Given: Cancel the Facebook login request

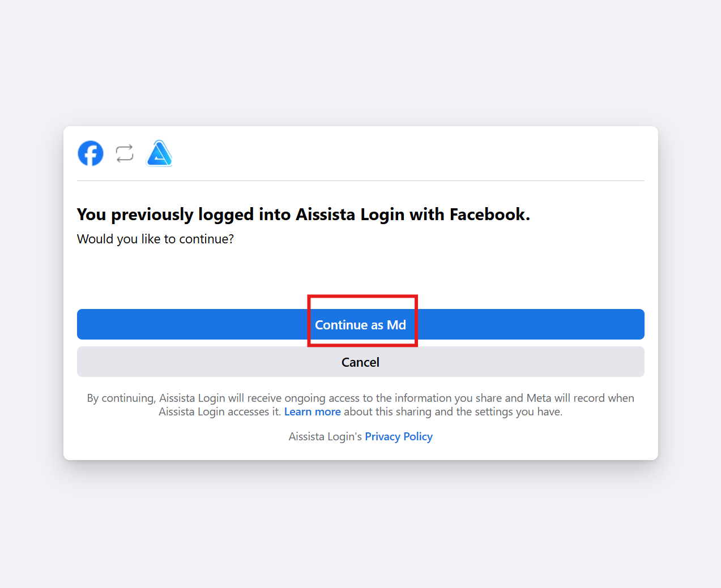Looking at the screenshot, I should 360,362.
